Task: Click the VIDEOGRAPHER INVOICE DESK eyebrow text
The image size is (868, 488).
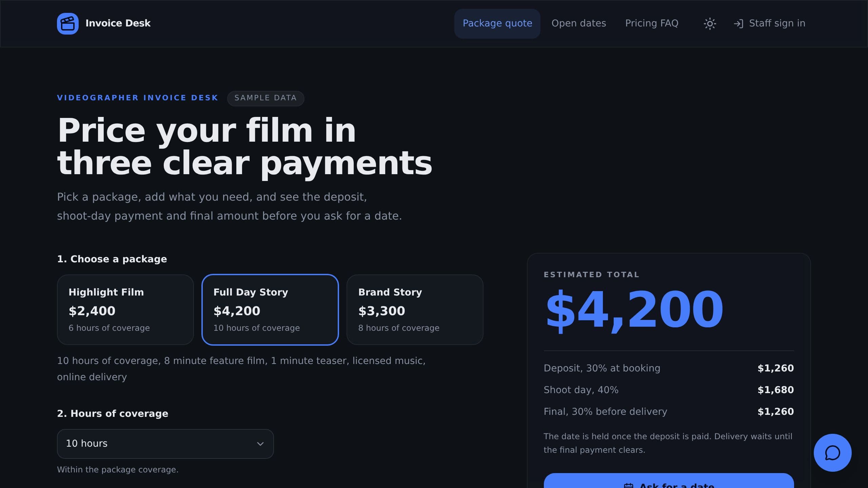Action: click(x=137, y=98)
